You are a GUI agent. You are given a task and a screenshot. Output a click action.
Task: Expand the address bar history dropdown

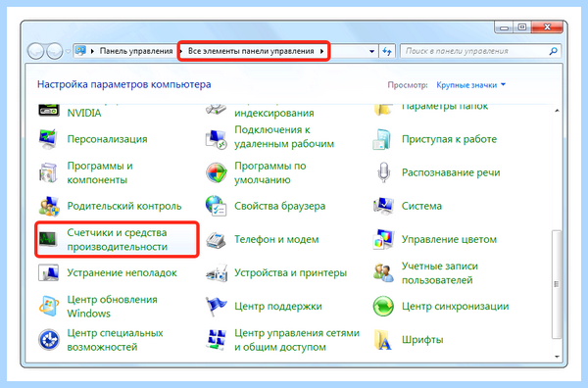pos(371,51)
